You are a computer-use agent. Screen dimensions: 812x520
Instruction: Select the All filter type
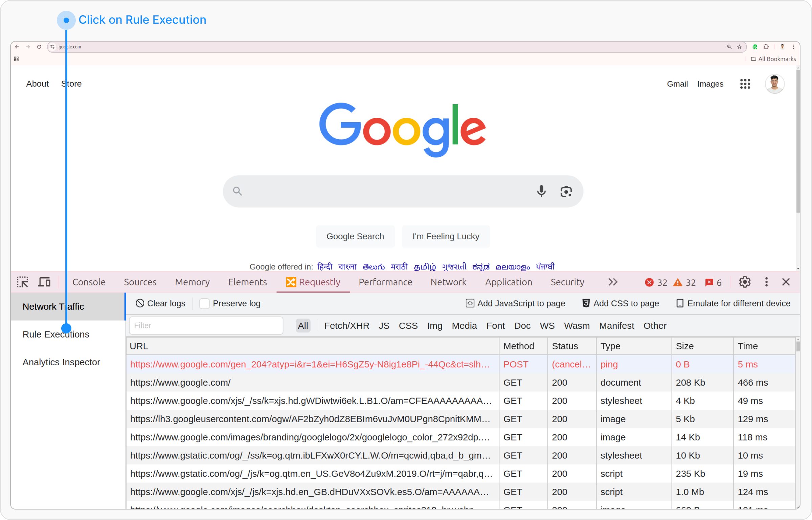pos(303,326)
